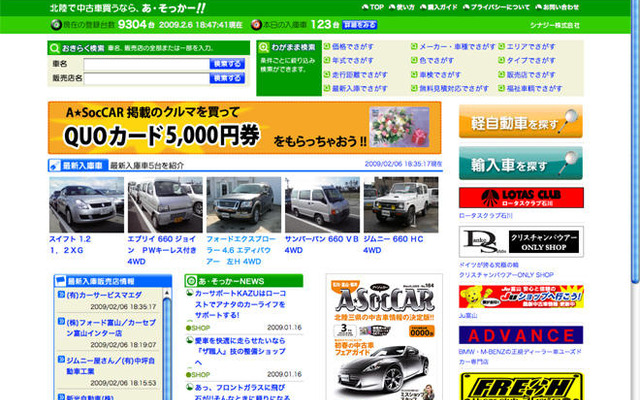Click the あ・そっかーNEWS header icon
Image resolution: width=640 pixels, height=400 pixels.
tap(191, 281)
